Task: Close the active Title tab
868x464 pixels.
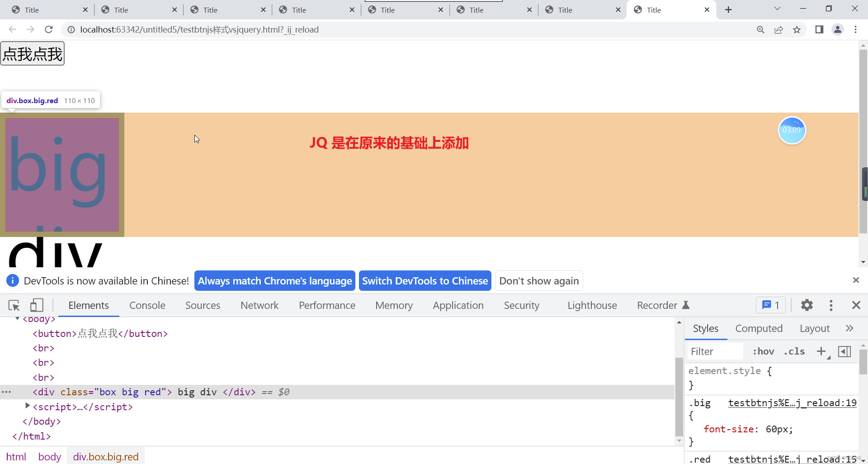Action: (707, 10)
